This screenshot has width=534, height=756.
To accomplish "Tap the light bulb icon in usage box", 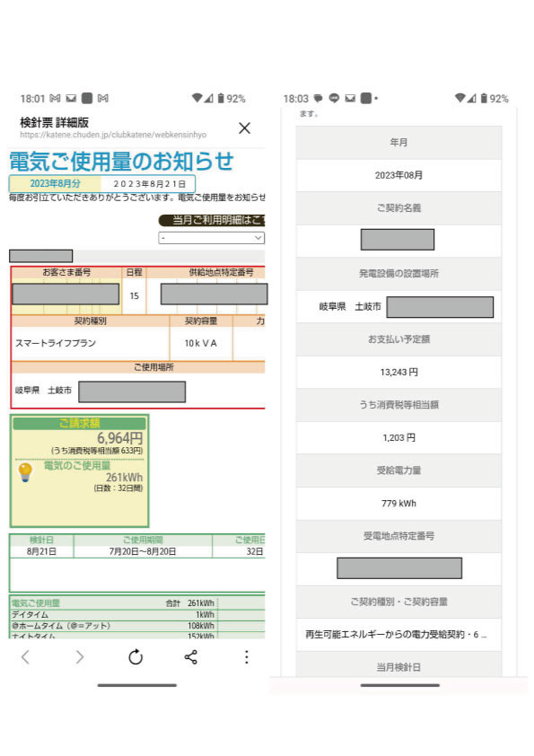I will click(x=25, y=471).
